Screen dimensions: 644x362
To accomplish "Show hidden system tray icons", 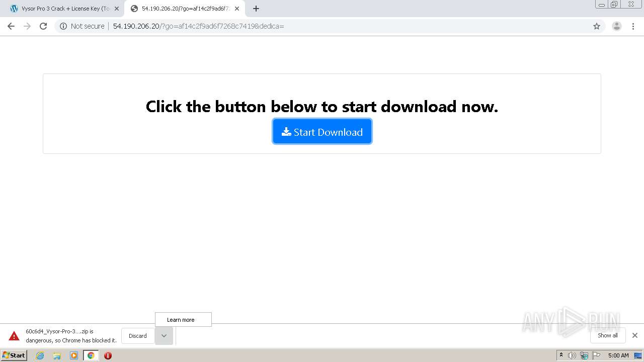I will tap(561, 355).
